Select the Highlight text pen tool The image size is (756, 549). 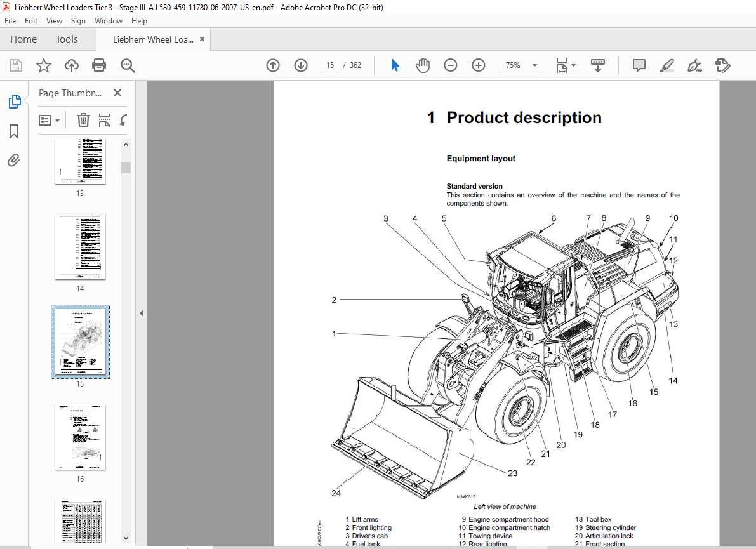pos(666,65)
